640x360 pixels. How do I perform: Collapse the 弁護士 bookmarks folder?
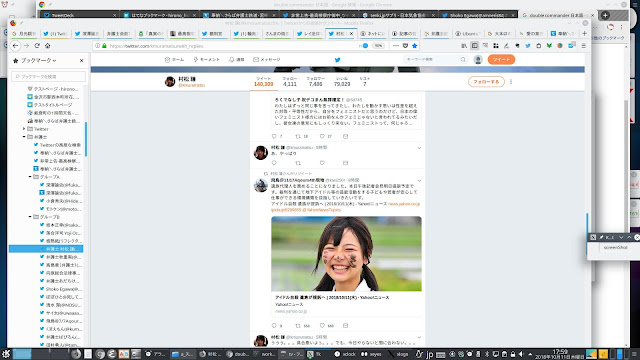[x=24, y=137]
